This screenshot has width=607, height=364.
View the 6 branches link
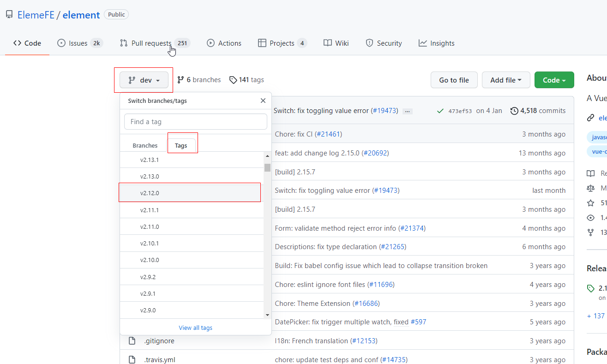199,80
